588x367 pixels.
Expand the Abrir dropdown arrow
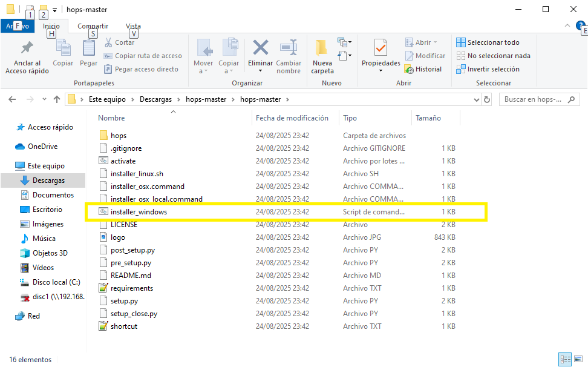point(435,42)
